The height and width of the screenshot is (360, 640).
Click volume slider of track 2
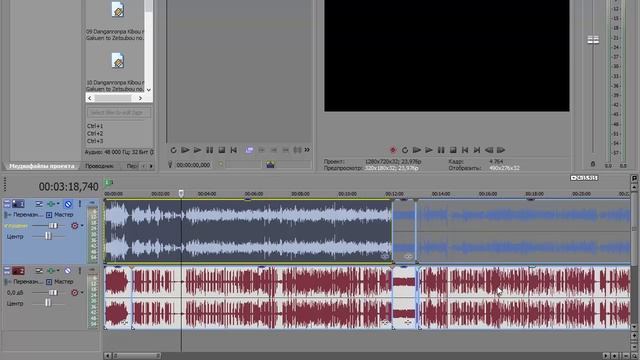(x=53, y=292)
